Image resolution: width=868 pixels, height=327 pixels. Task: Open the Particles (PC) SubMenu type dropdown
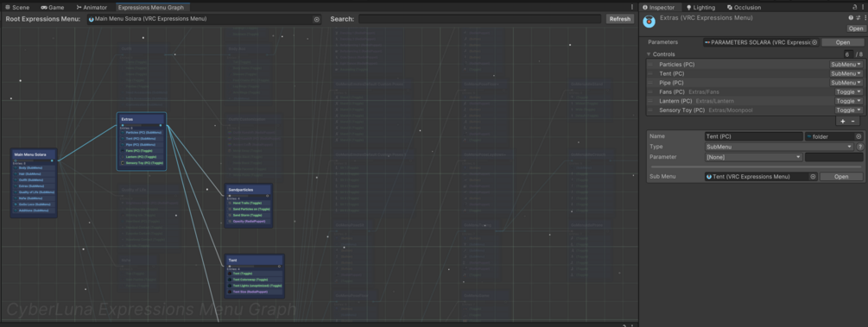pyautogui.click(x=846, y=65)
